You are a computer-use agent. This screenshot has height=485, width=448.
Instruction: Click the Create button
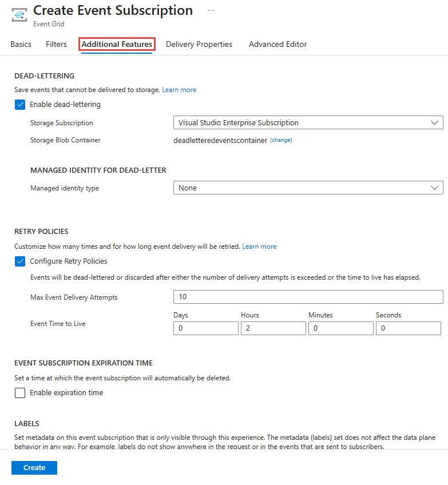pos(34,467)
